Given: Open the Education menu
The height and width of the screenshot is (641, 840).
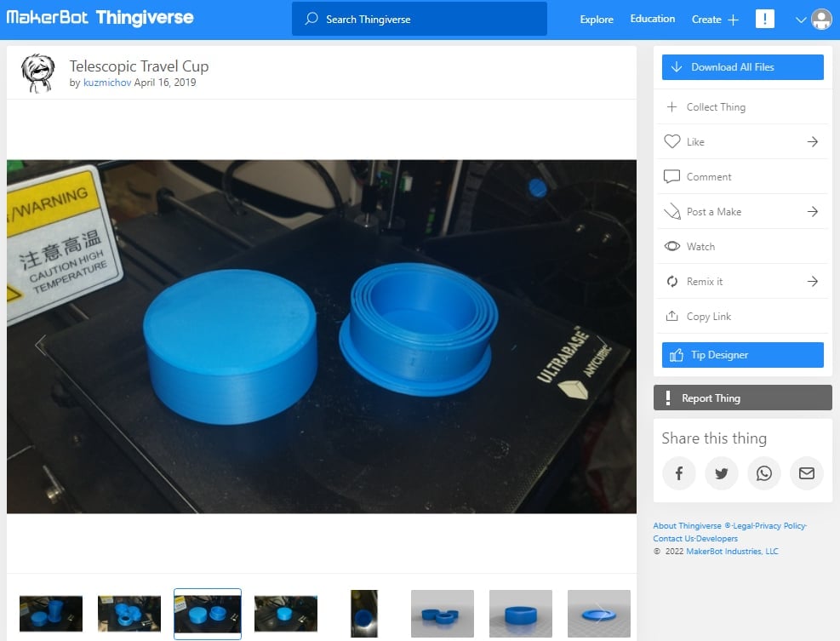Looking at the screenshot, I should 652,19.
